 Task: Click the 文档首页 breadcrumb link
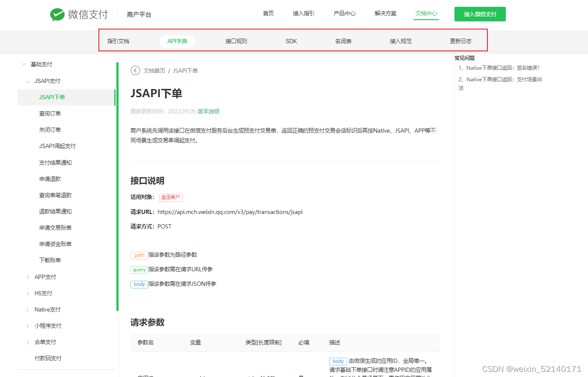[154, 71]
